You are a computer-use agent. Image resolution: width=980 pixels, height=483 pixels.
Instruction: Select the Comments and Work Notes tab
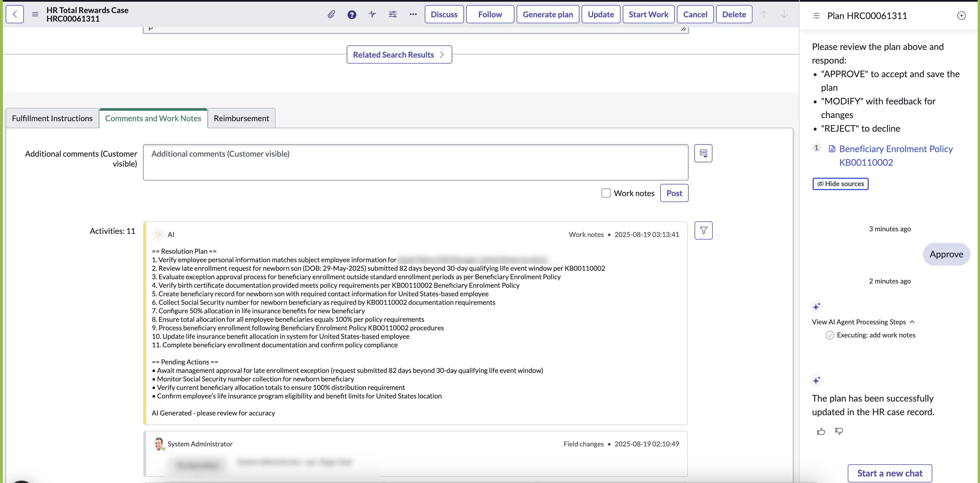[x=153, y=118]
